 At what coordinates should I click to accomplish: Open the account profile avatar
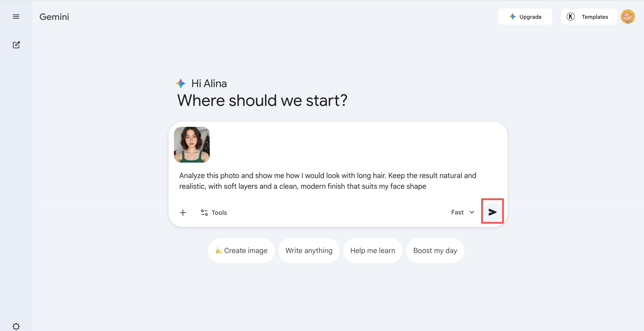[x=628, y=17]
